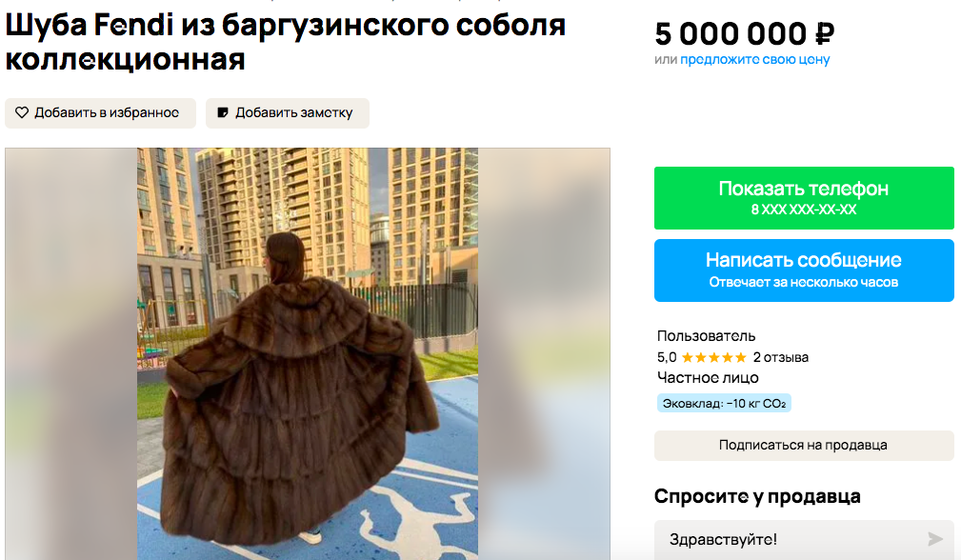961x560 pixels.
Task: Click the blurred left side of the gallery
Action: pos(71,353)
